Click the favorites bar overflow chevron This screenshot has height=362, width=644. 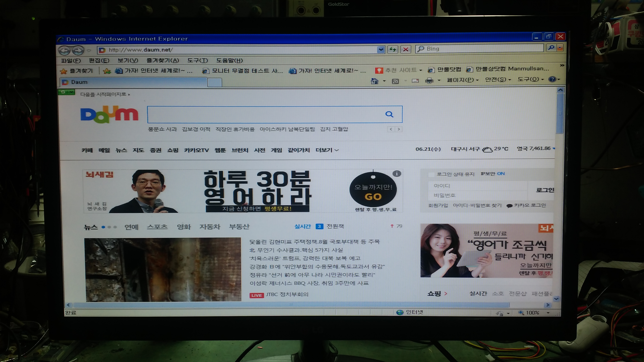coord(562,65)
